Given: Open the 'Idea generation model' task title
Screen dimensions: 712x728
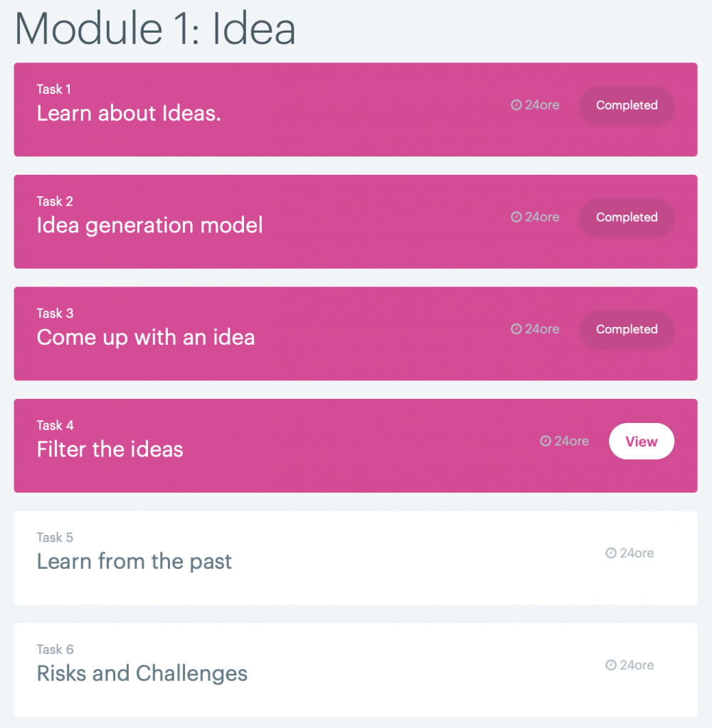Looking at the screenshot, I should [x=149, y=225].
